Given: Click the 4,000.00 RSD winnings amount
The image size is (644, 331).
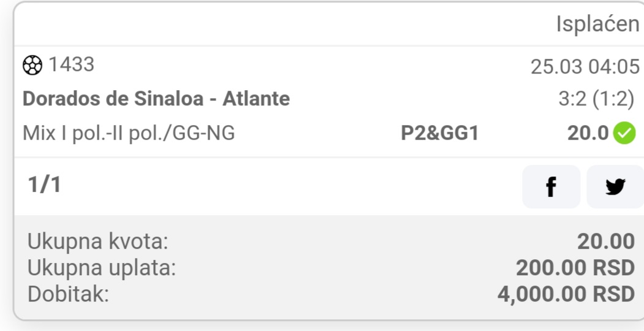Looking at the screenshot, I should (566, 294).
